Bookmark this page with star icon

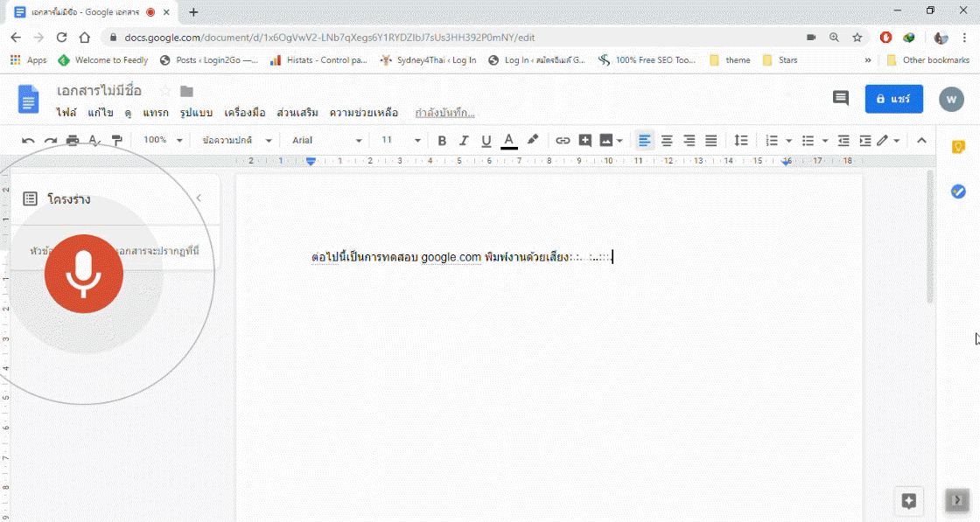(x=857, y=38)
